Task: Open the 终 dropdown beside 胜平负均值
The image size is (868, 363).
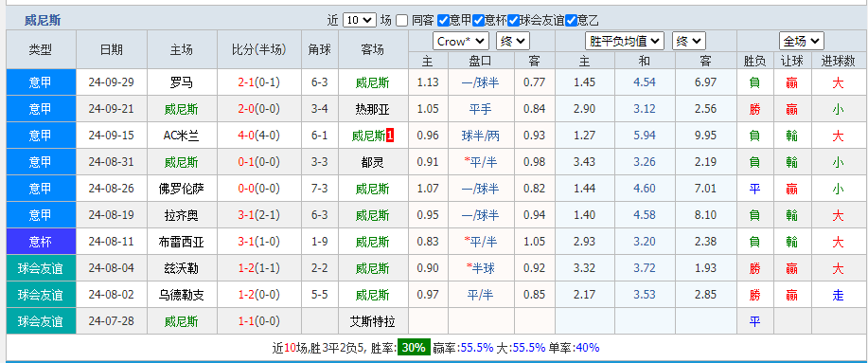Action: pos(689,41)
